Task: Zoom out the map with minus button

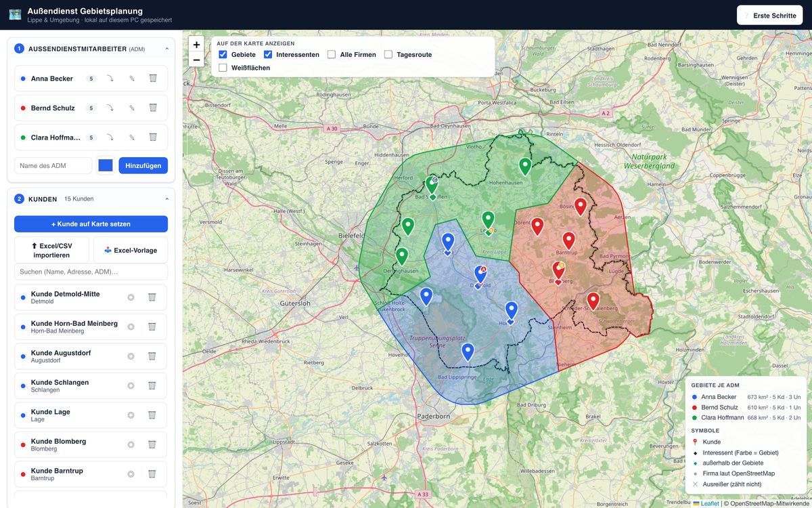Action: click(x=196, y=60)
